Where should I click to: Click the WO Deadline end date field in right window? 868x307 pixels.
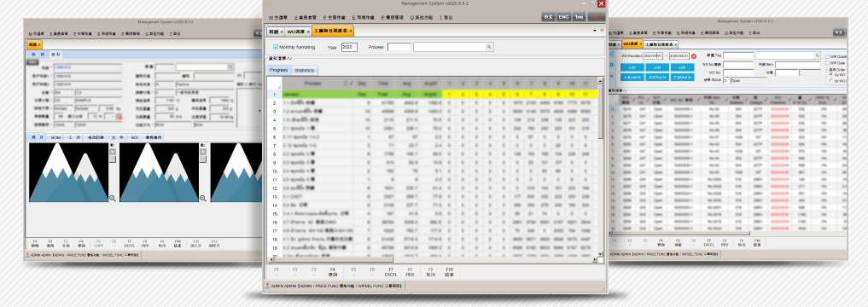(x=679, y=56)
